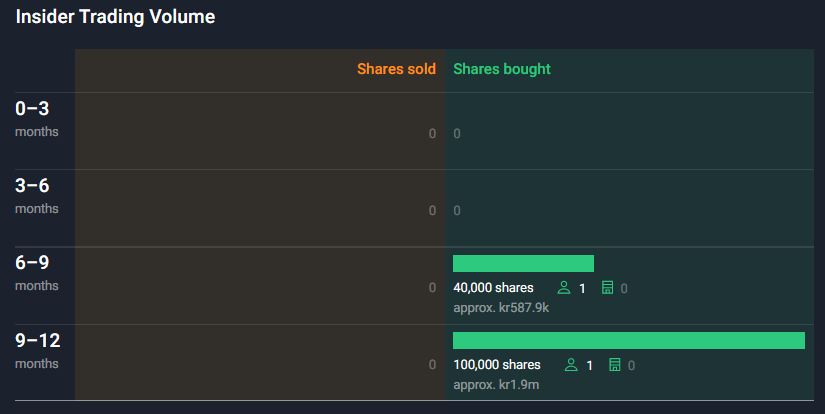Screen dimensions: 825x414
Task: Select the long green bar for 9–12 months
Action: coord(629,340)
